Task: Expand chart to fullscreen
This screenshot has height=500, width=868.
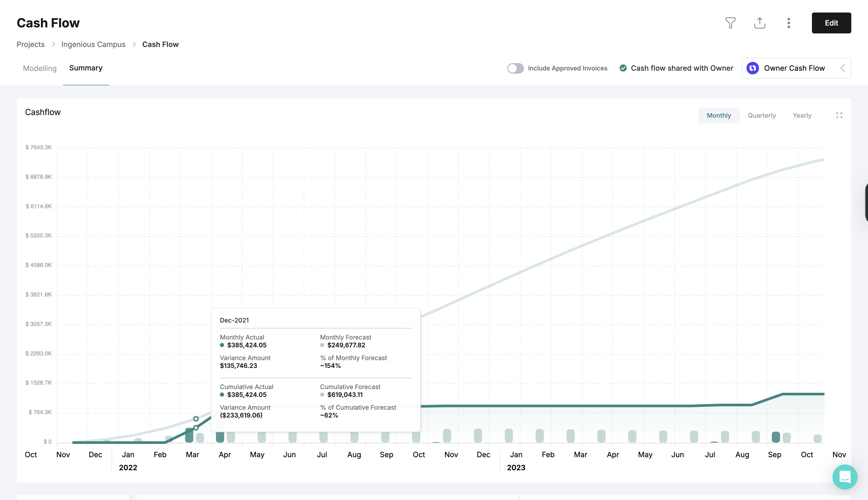Action: pyautogui.click(x=839, y=115)
